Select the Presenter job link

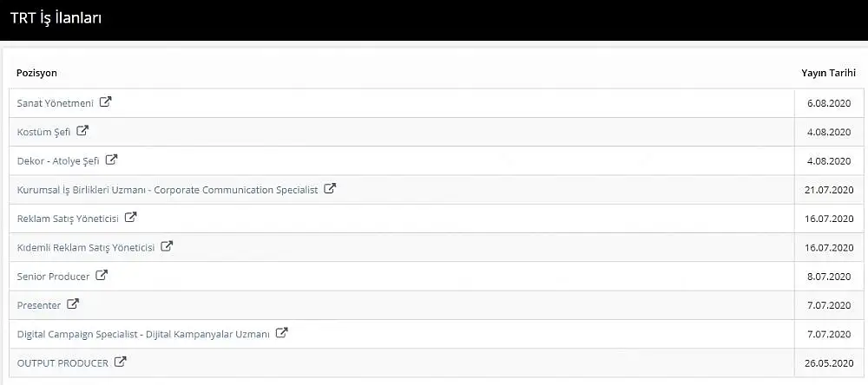39,305
